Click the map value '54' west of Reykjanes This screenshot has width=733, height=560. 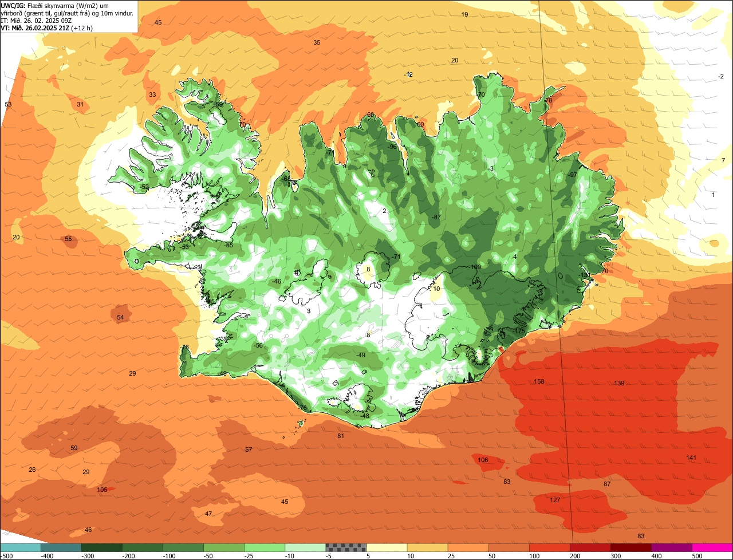(x=120, y=318)
